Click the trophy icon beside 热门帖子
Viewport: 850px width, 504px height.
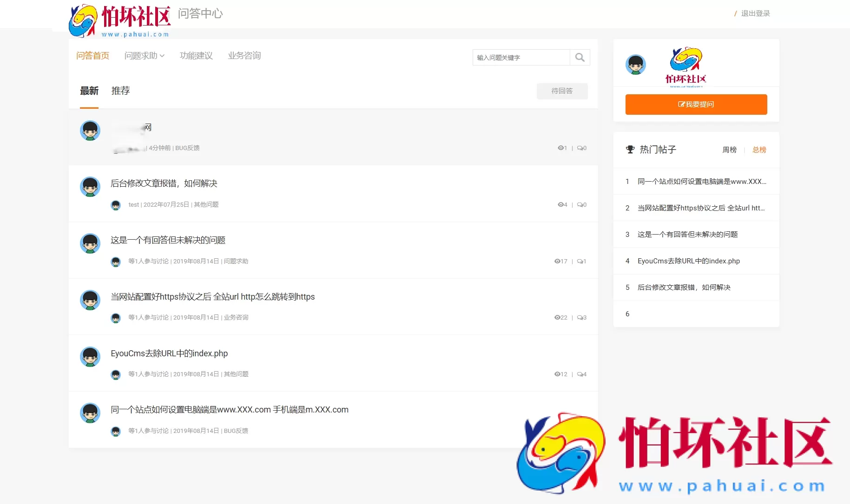click(x=630, y=150)
